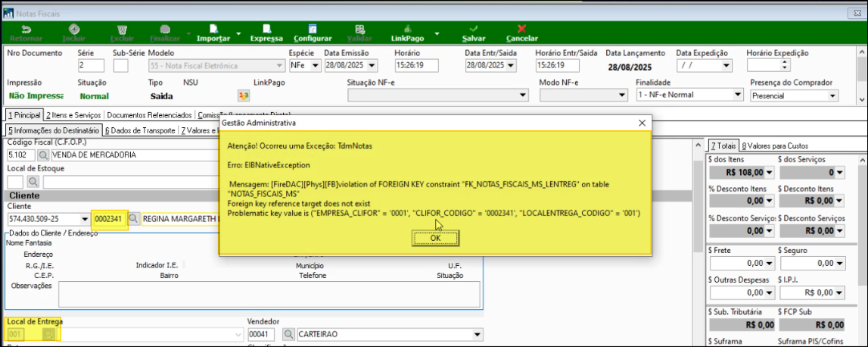The height and width of the screenshot is (347, 868).
Task: Expand the Modo NF-e dropdown
Action: [x=621, y=95]
